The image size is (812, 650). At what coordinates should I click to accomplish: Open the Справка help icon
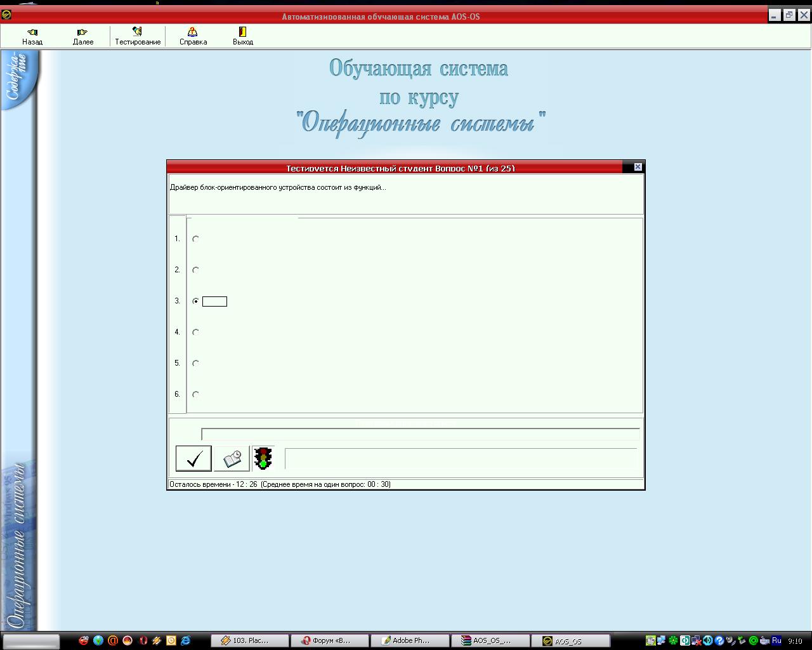[x=193, y=32]
